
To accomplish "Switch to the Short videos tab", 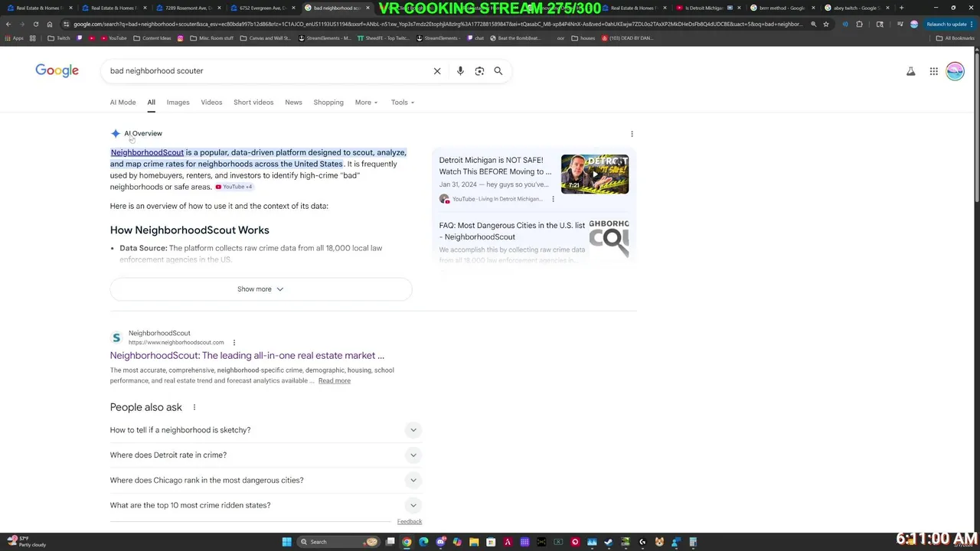I will pyautogui.click(x=253, y=103).
